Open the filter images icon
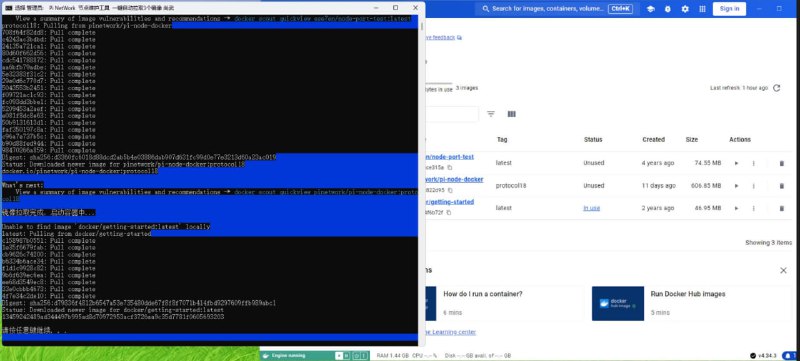Screen dimensions: 800x361 pyautogui.click(x=491, y=114)
